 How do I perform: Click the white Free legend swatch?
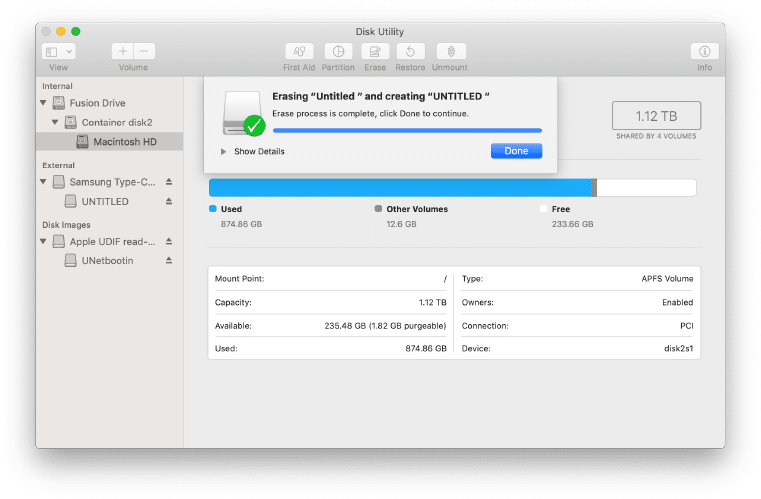tap(544, 209)
